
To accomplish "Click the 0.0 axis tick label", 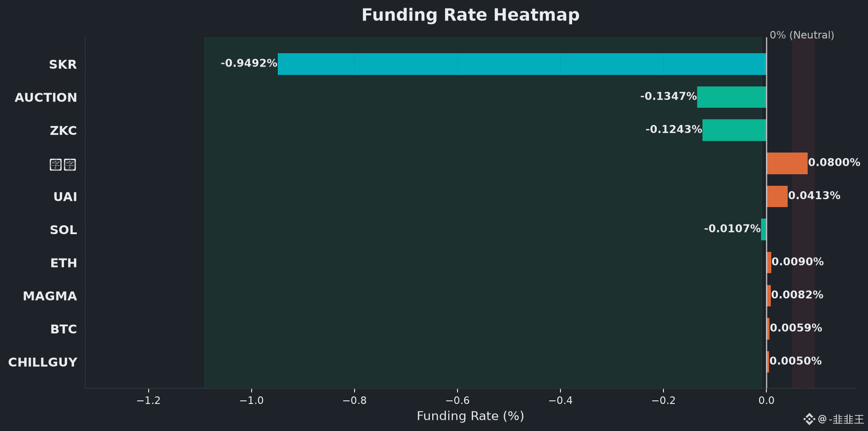I will coord(766,401).
